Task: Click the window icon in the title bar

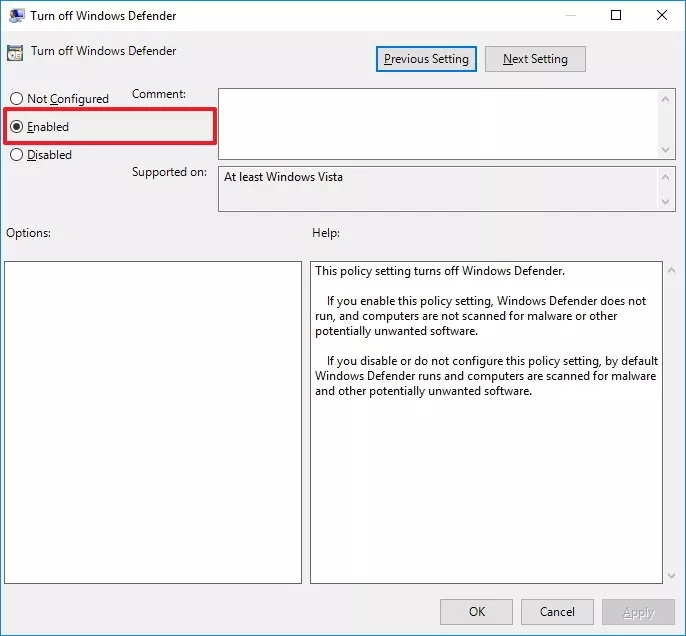Action: [16, 16]
